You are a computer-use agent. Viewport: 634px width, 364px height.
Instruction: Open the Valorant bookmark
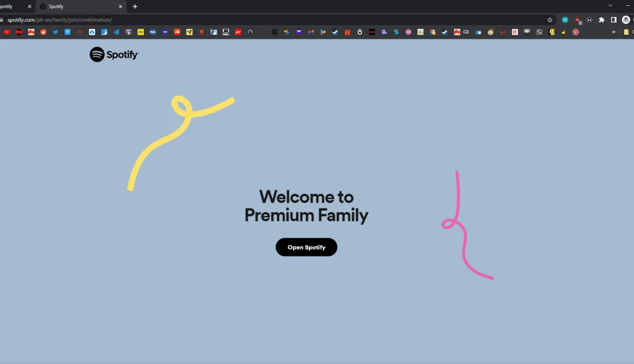click(x=503, y=32)
